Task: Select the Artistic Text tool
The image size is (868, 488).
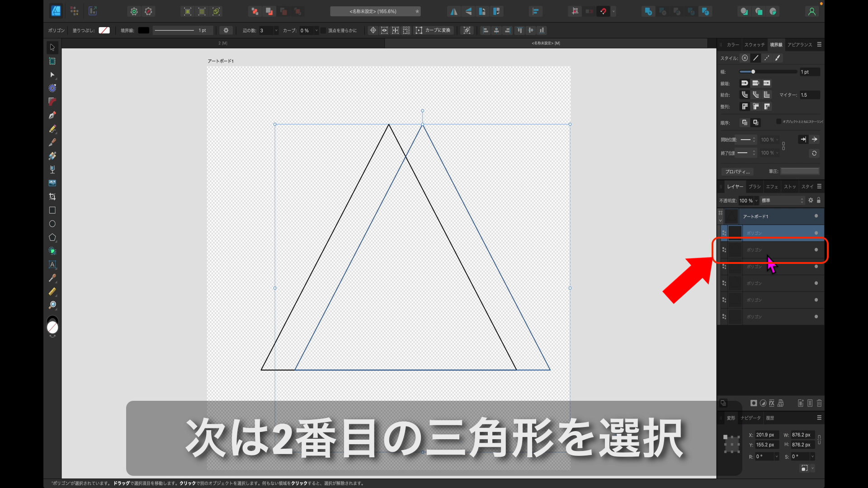Action: pyautogui.click(x=52, y=264)
